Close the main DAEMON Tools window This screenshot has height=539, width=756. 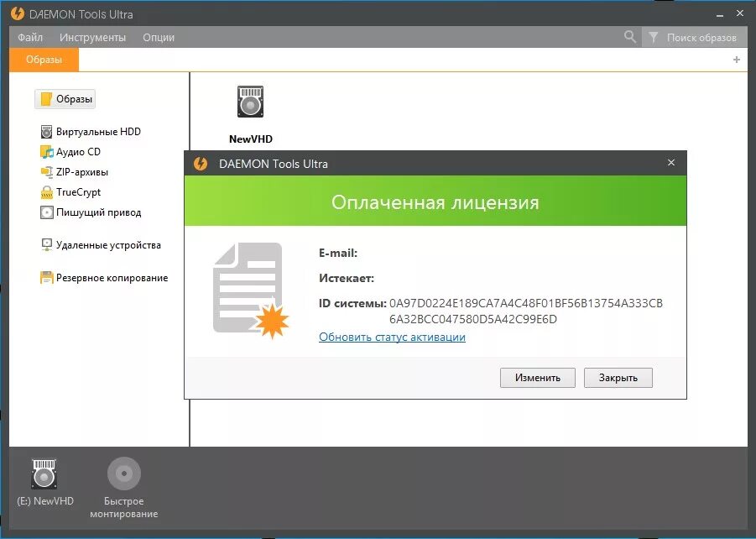point(740,13)
